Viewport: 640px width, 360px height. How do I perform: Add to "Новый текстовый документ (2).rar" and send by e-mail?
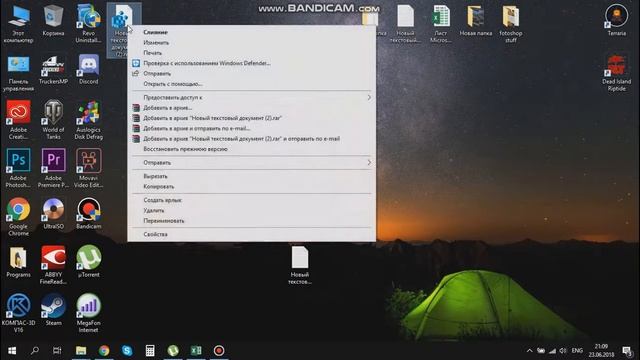click(x=251, y=139)
